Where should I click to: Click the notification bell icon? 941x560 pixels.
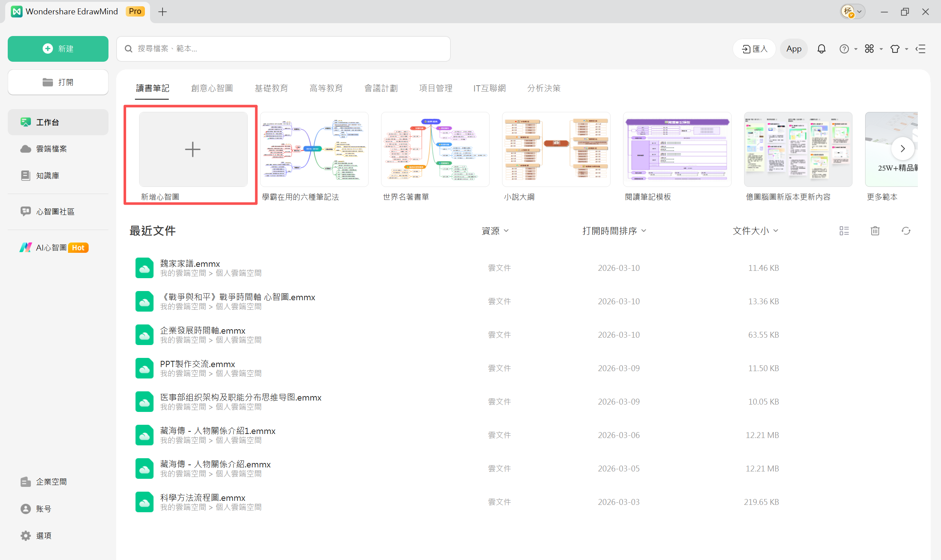point(821,49)
